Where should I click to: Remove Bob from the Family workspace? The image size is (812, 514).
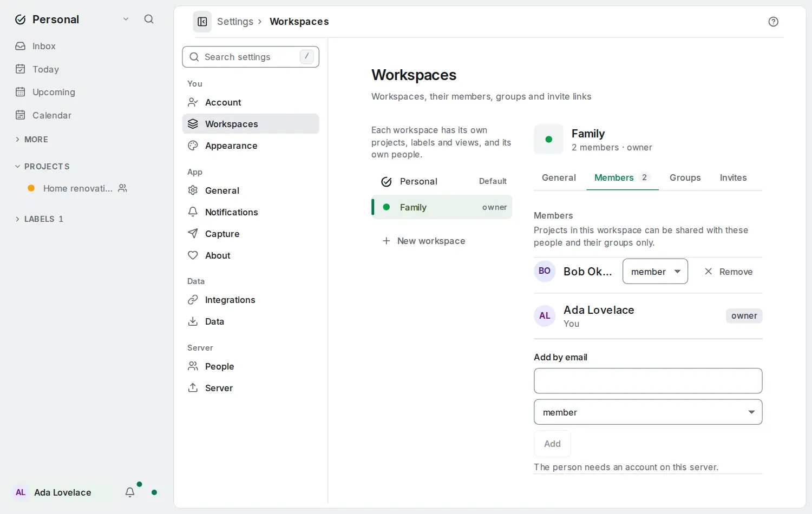coord(728,272)
